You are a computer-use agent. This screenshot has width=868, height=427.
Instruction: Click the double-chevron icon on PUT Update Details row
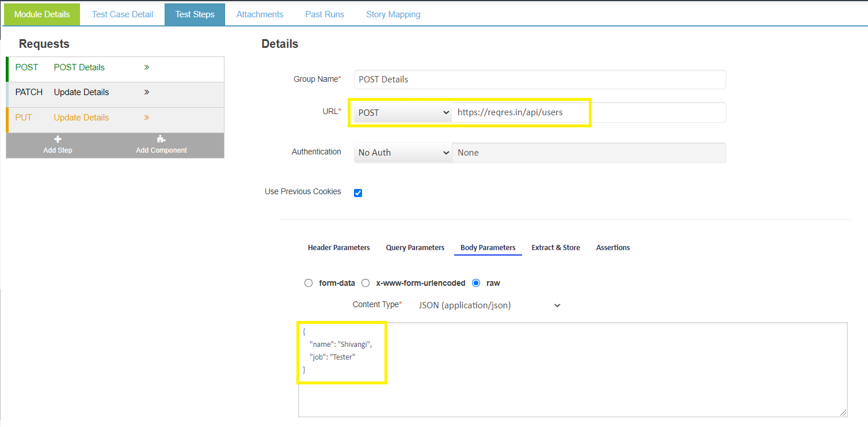147,118
